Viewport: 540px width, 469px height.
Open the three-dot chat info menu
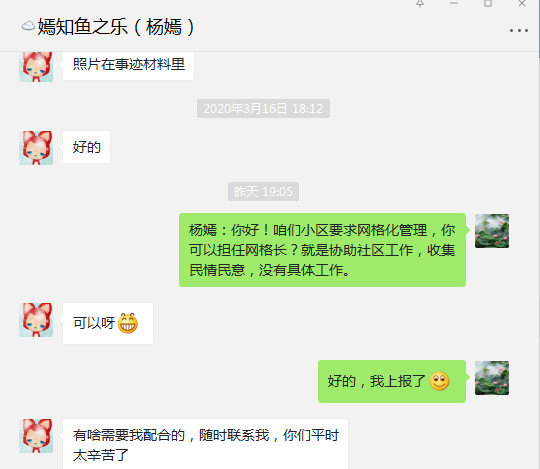tap(519, 31)
